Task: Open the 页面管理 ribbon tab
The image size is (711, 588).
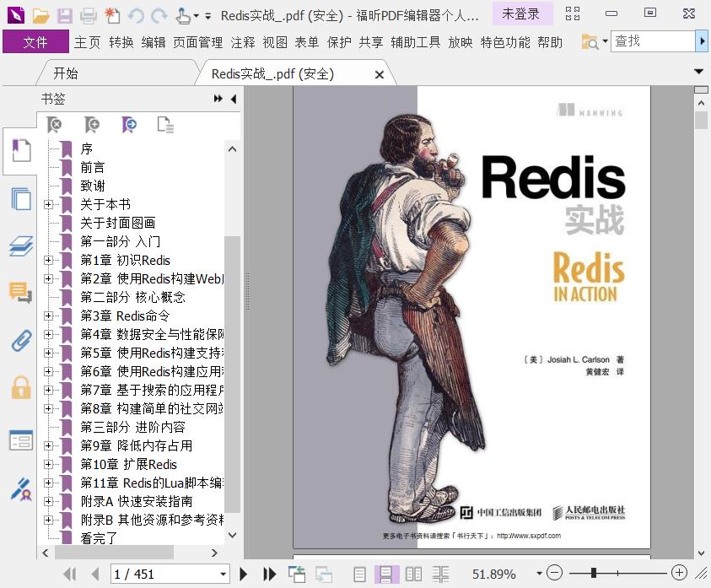Action: click(x=197, y=42)
